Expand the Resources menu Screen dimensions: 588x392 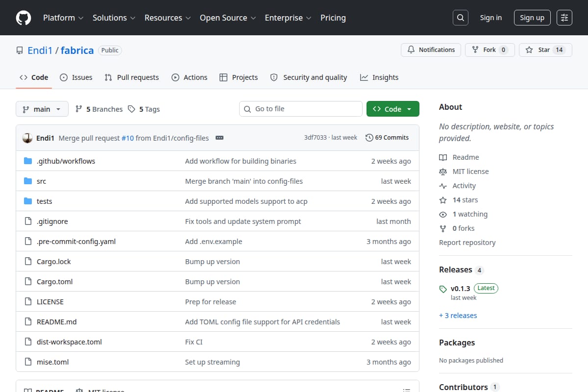[x=167, y=18]
